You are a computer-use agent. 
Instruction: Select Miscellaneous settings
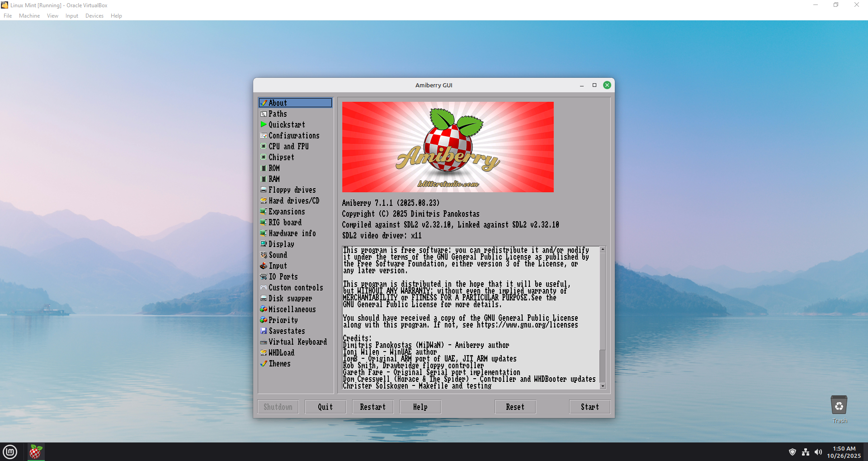click(295, 309)
